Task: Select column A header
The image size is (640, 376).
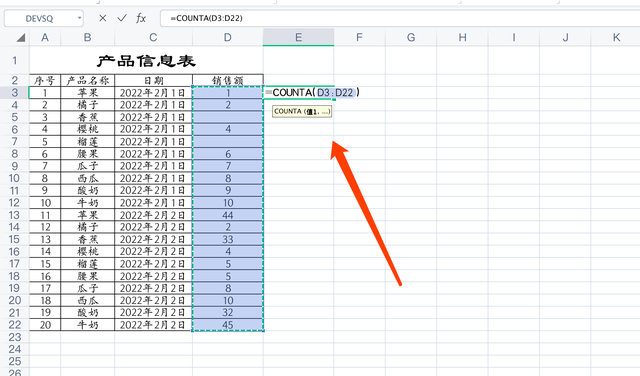Action: click(x=45, y=38)
